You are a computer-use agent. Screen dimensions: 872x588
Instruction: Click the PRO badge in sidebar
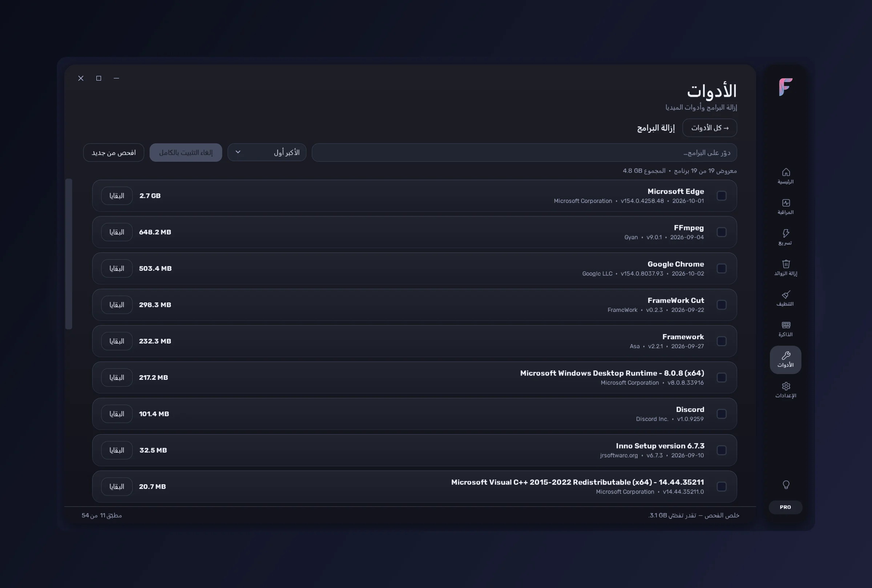tap(786, 507)
